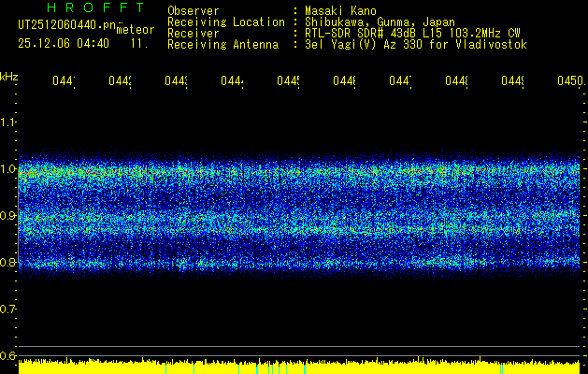This screenshot has height=374, width=588.
Task: Click the yellow noise level bar
Action: 299,367
